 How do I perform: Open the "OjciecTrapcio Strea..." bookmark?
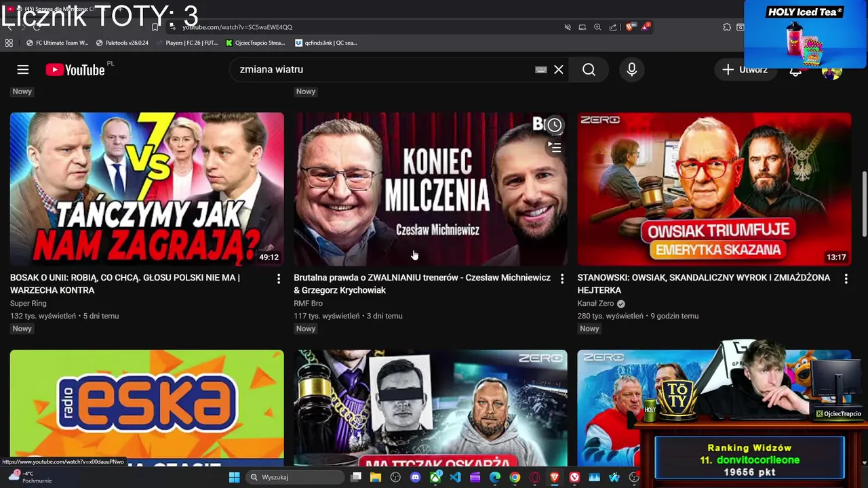click(255, 43)
